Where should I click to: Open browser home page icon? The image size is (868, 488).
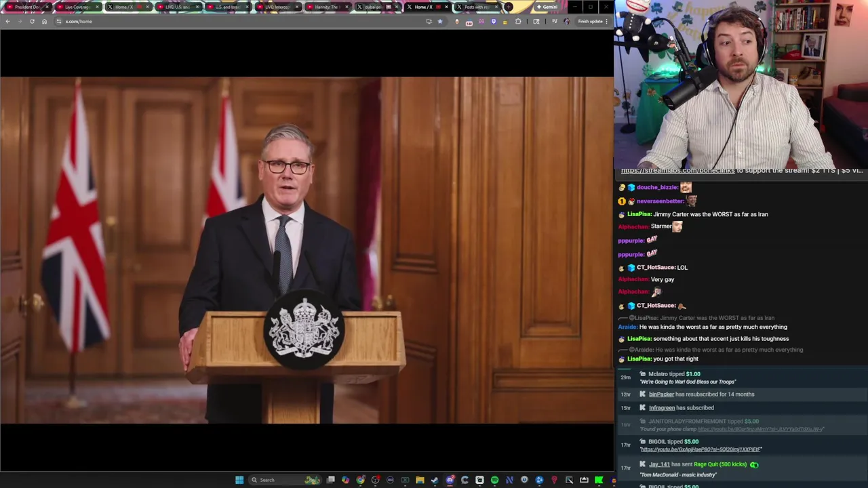tap(44, 21)
